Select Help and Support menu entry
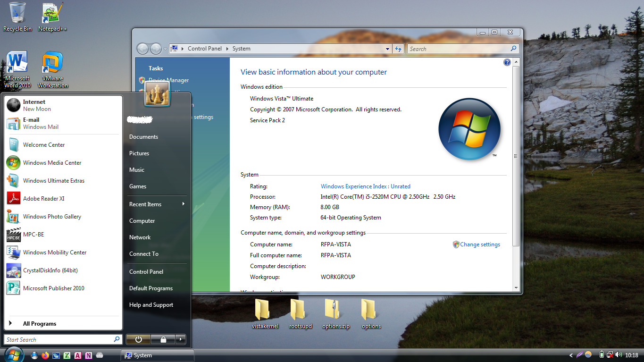644x362 pixels. tap(151, 305)
